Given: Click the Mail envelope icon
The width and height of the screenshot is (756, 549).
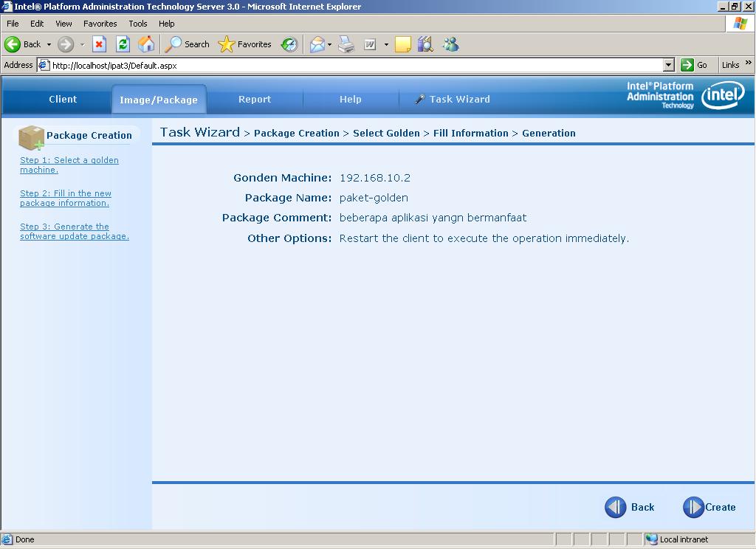Looking at the screenshot, I should [317, 44].
